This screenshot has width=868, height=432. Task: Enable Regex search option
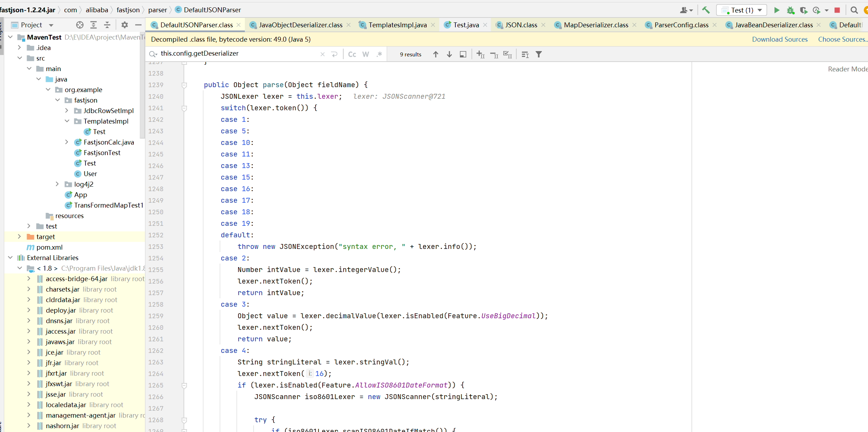pos(379,54)
